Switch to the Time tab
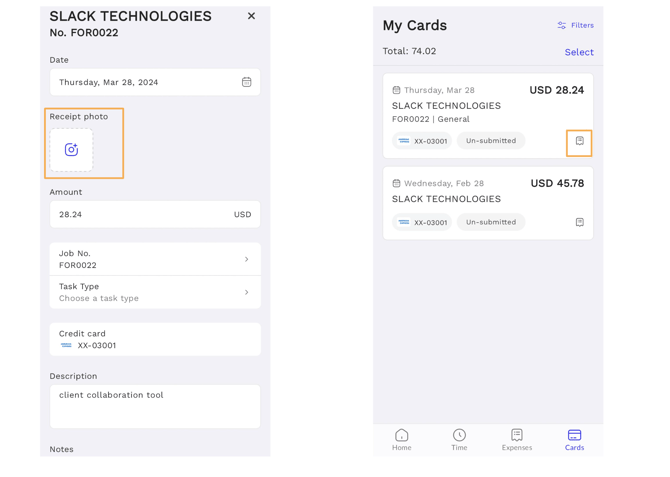The height and width of the screenshot is (477, 670). click(x=459, y=440)
